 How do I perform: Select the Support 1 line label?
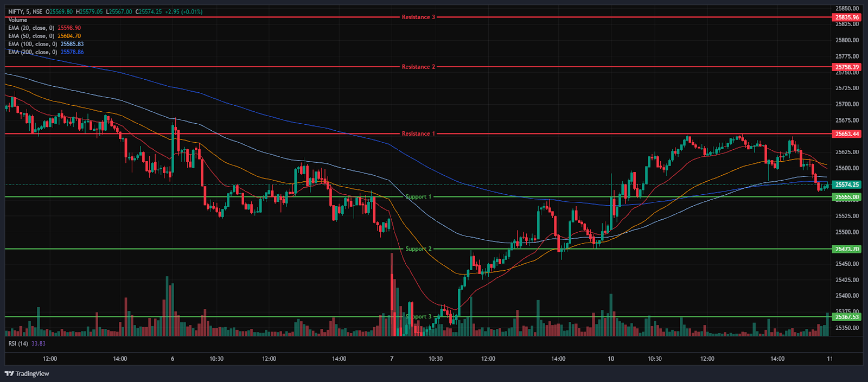click(418, 196)
